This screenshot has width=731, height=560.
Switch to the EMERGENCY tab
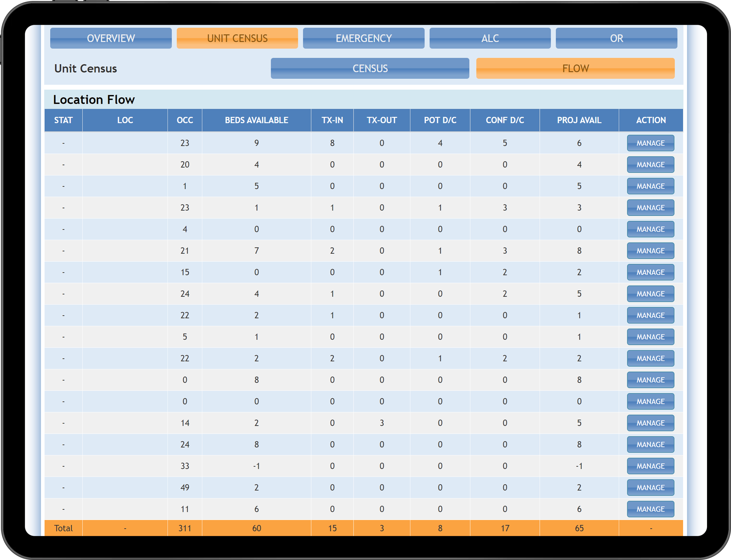point(363,38)
